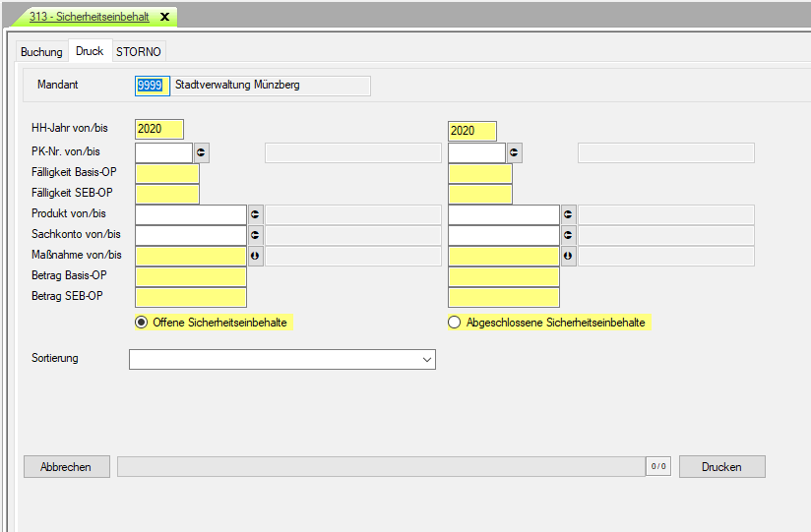Select Abgeschlossene Sicherheitseinbehalte radio button

pyautogui.click(x=454, y=323)
